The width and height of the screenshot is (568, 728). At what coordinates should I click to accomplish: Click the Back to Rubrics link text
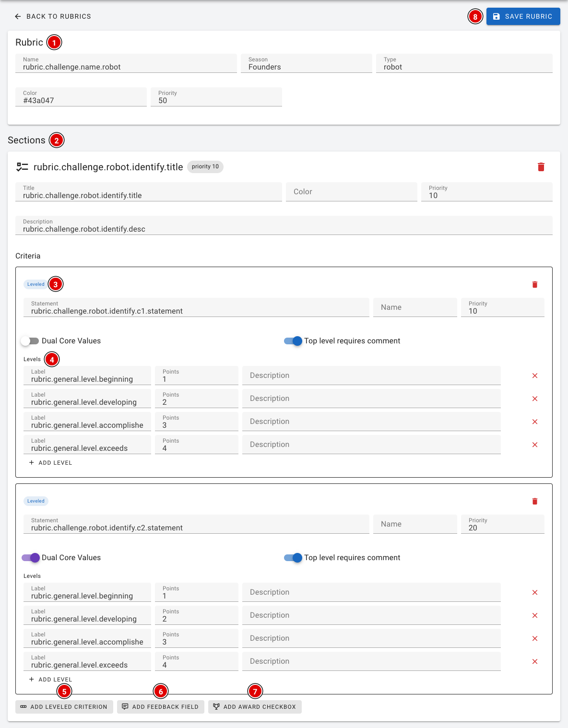[59, 16]
